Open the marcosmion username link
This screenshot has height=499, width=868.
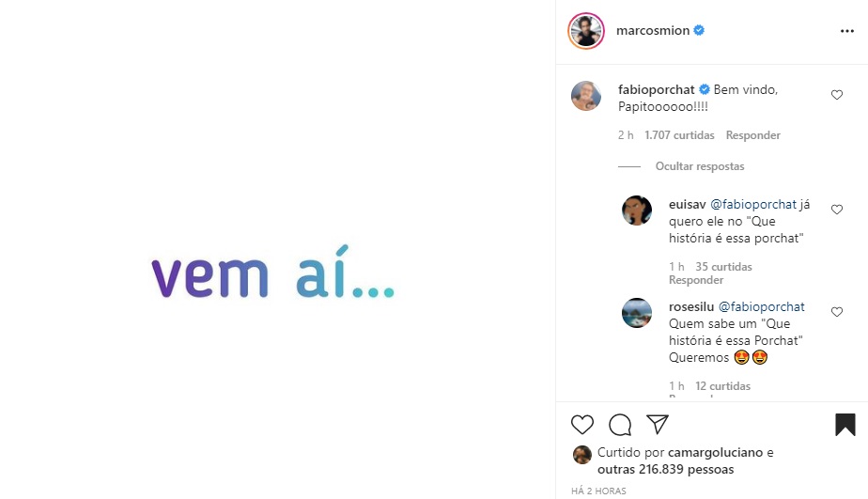coord(653,31)
